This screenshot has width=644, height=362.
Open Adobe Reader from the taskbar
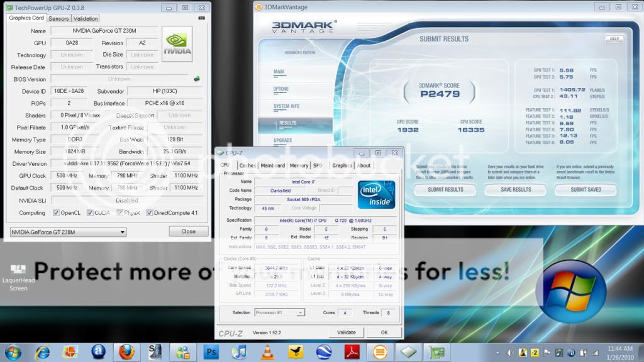351,351
